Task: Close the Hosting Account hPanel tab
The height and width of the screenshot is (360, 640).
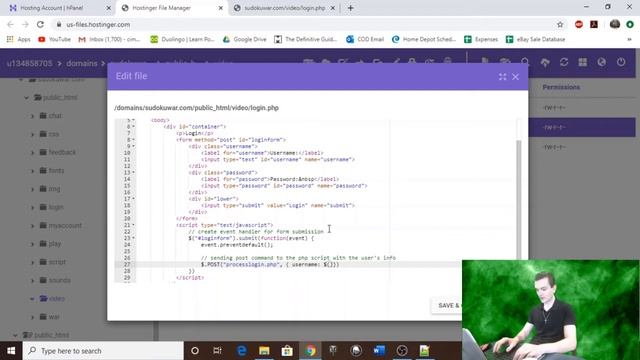Action: [x=108, y=8]
